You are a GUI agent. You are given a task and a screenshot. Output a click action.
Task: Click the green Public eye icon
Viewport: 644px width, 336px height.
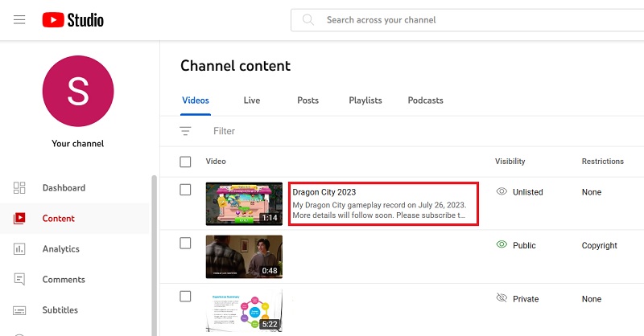click(x=502, y=244)
